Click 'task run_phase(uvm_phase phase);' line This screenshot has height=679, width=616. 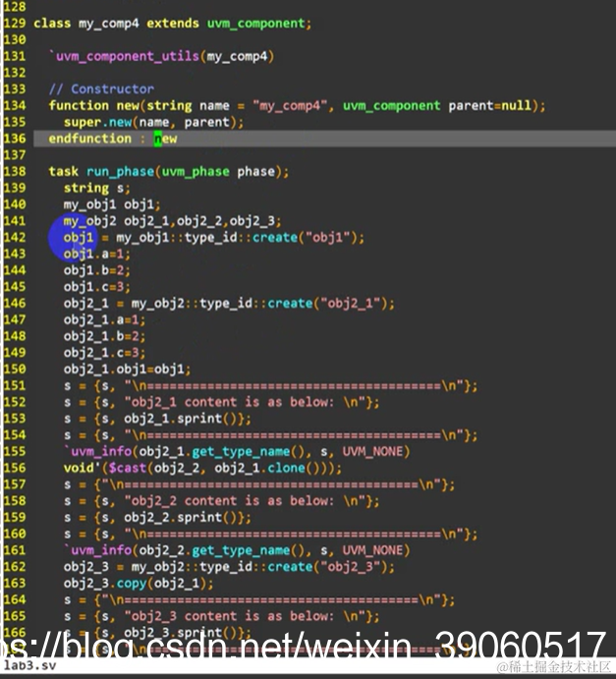pos(169,172)
